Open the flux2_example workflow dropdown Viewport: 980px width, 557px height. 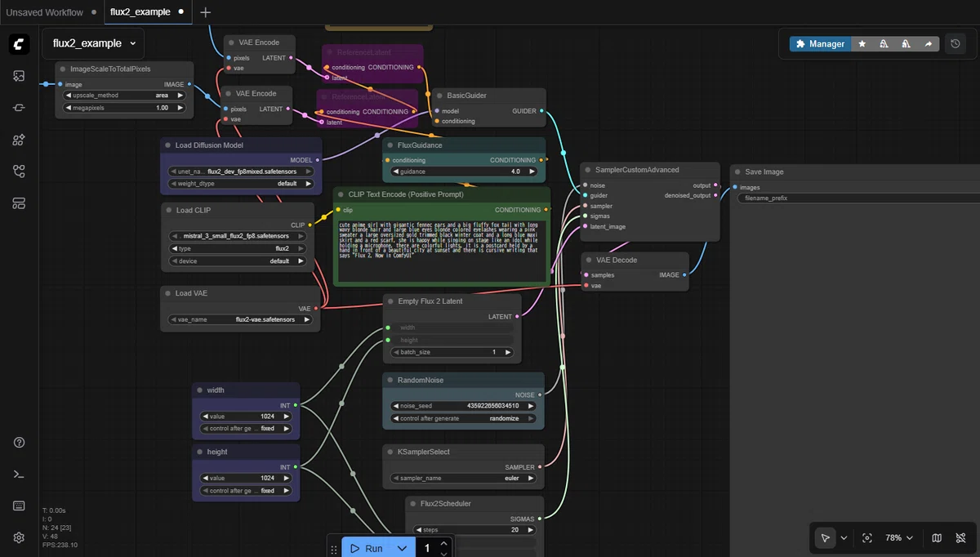(94, 43)
